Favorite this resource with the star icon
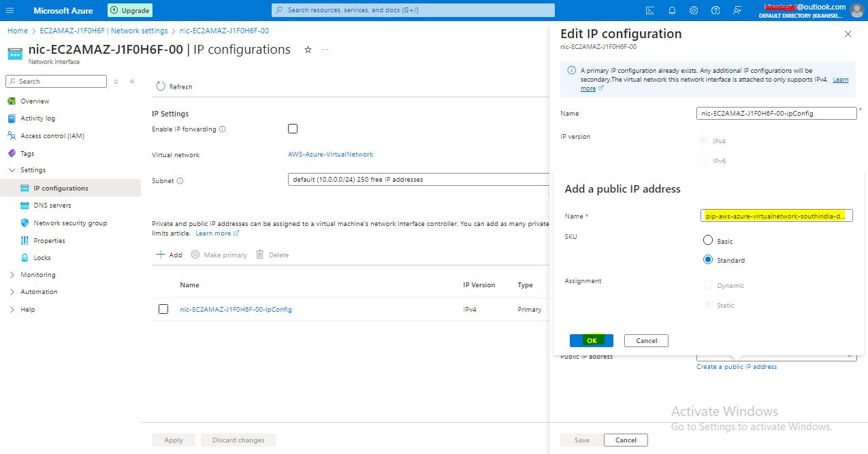 pyautogui.click(x=308, y=50)
